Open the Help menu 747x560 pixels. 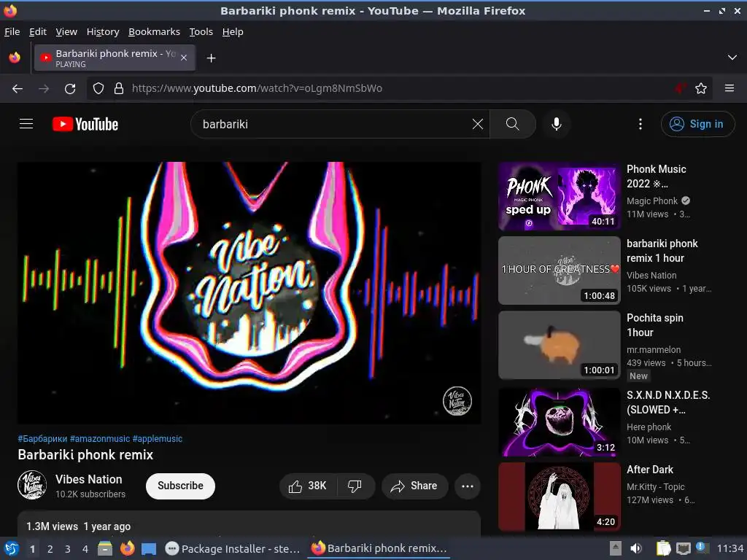pyautogui.click(x=233, y=32)
